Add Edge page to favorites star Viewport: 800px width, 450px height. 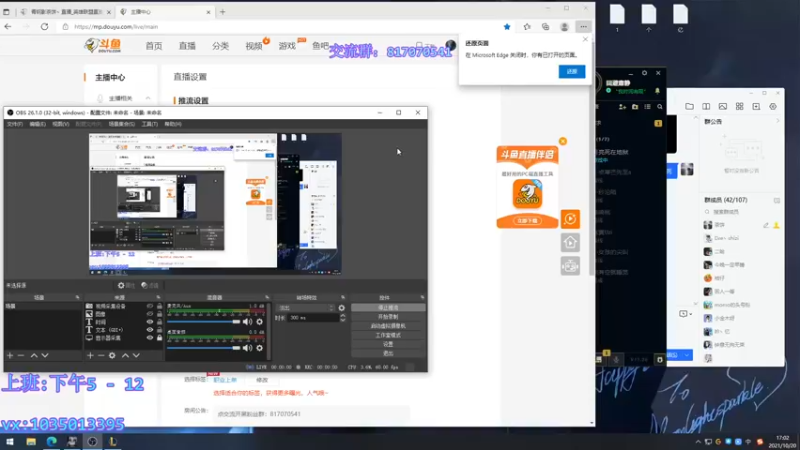click(507, 27)
